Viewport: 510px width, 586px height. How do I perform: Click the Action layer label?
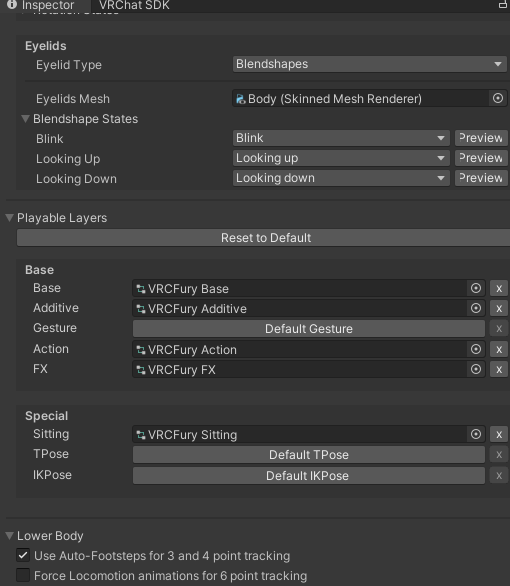[x=51, y=349]
